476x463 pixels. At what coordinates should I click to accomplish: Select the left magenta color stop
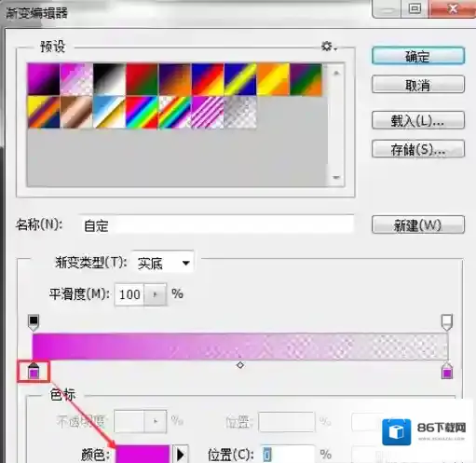coord(34,371)
